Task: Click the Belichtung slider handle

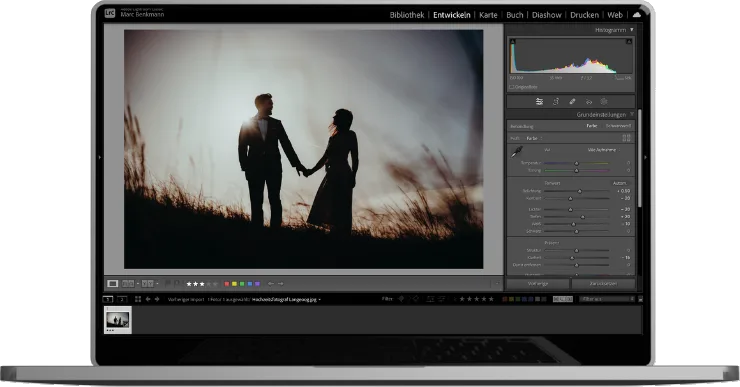Action: click(x=580, y=191)
